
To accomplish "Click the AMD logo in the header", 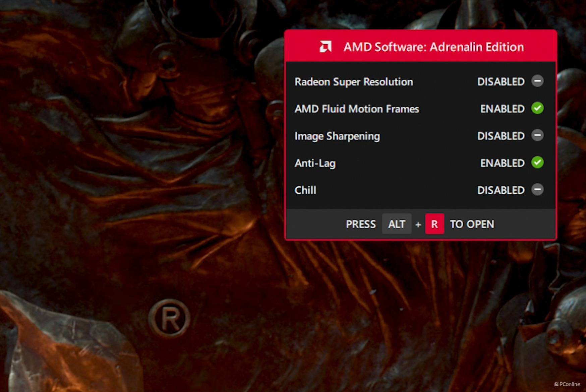I will click(x=325, y=47).
